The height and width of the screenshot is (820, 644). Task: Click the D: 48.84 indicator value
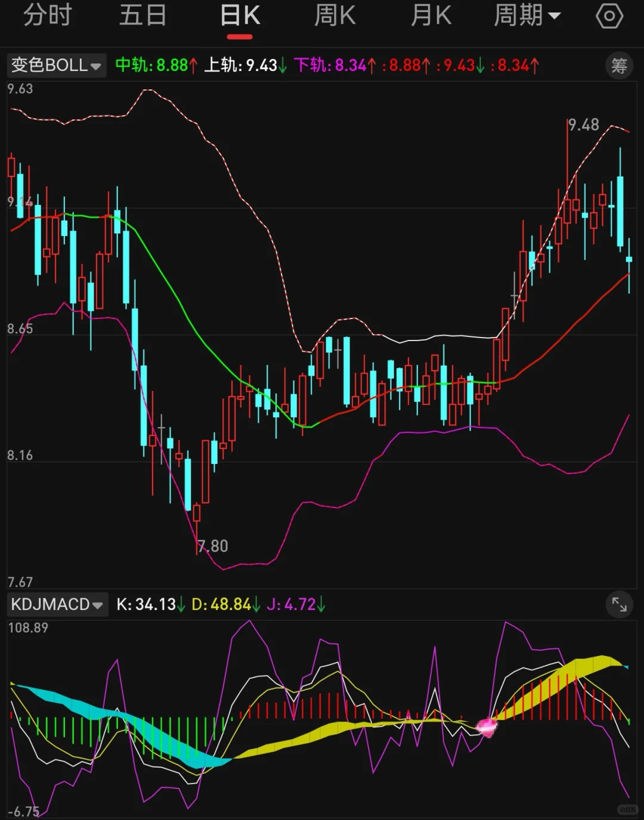tap(226, 604)
